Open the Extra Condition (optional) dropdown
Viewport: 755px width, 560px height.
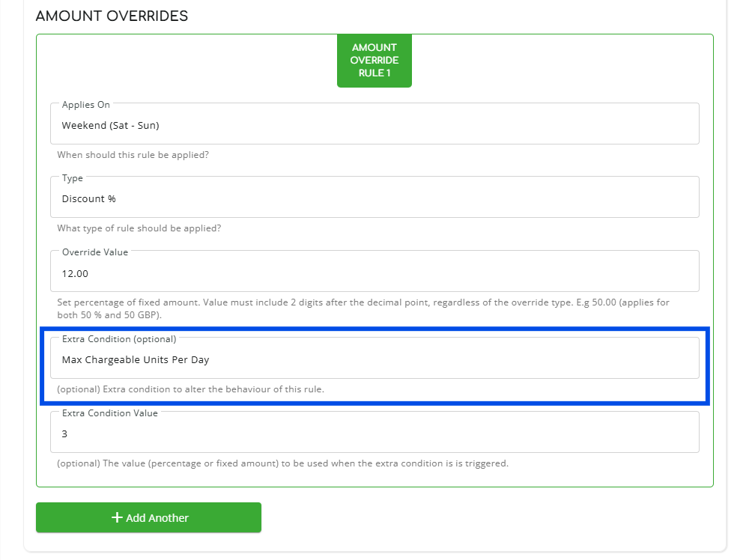coord(375,358)
